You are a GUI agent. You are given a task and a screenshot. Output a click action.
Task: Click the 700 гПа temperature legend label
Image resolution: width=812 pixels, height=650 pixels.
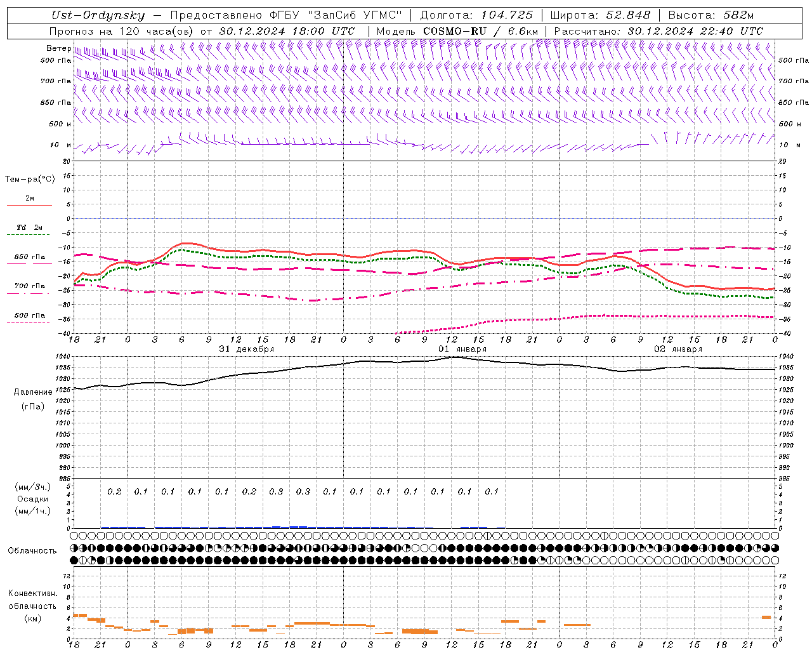(x=30, y=286)
